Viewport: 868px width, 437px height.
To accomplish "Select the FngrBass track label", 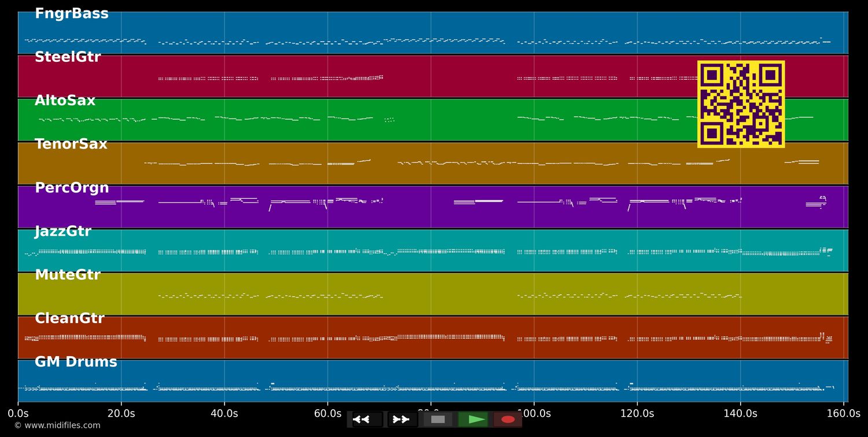I will pos(71,14).
